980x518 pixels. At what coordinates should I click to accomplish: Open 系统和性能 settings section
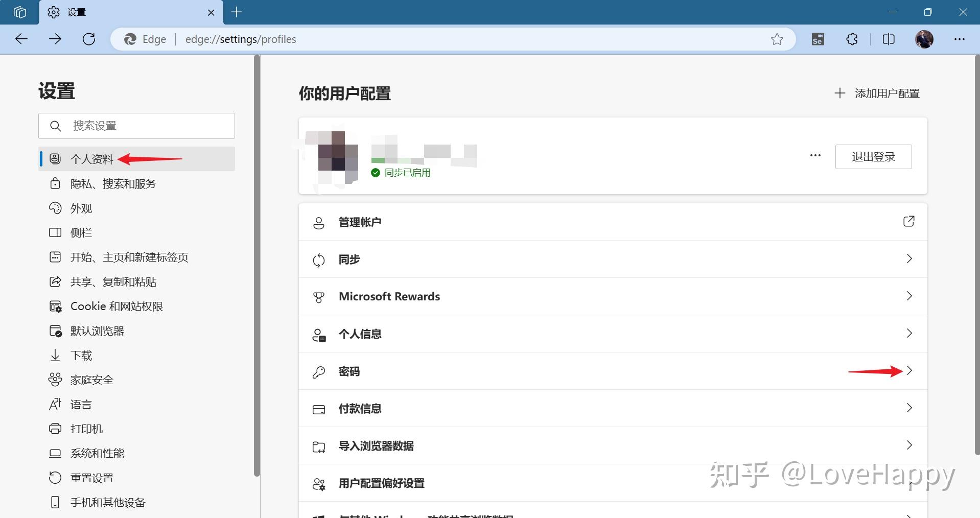[x=136, y=453]
